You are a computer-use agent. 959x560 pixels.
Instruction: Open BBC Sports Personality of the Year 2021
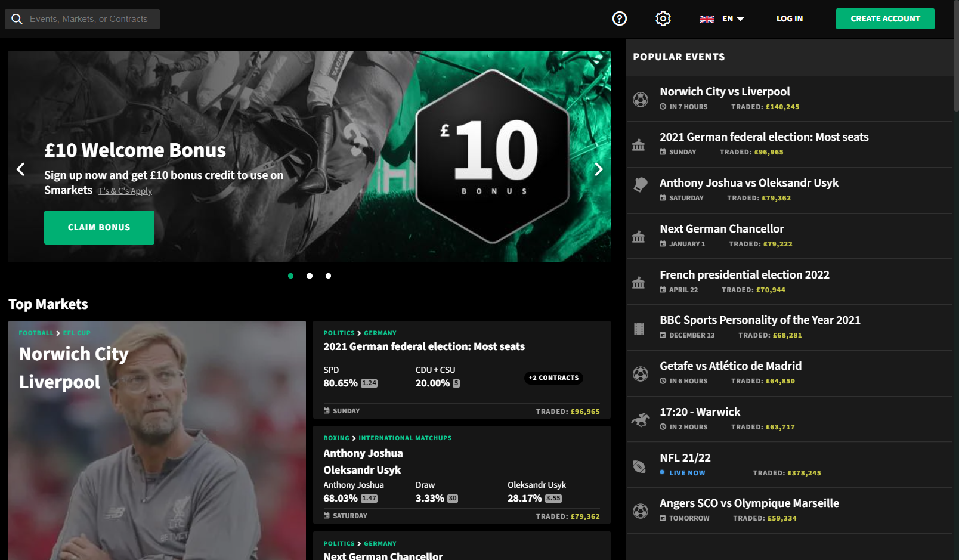click(789, 327)
